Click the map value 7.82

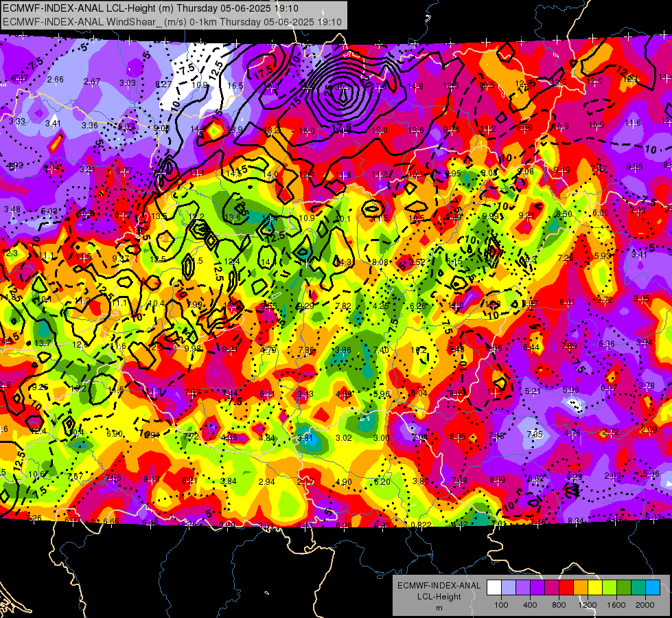pyautogui.click(x=343, y=306)
